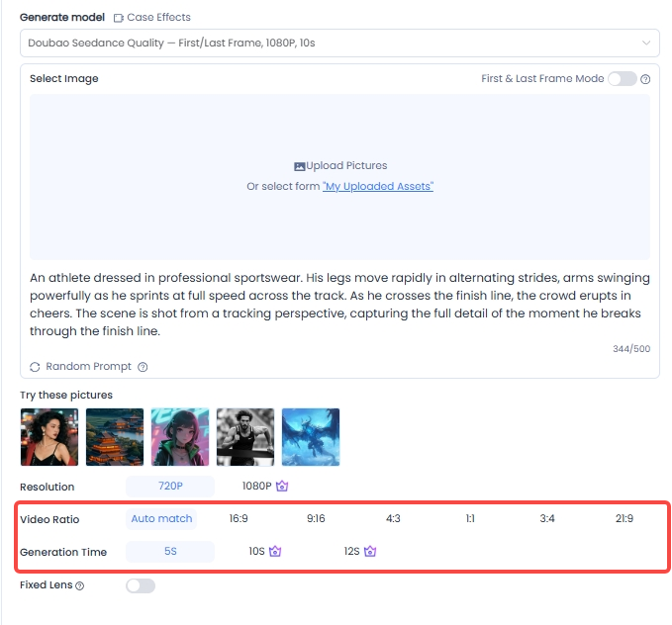Select the 16:9 video ratio
Image resolution: width=672 pixels, height=625 pixels.
point(239,518)
